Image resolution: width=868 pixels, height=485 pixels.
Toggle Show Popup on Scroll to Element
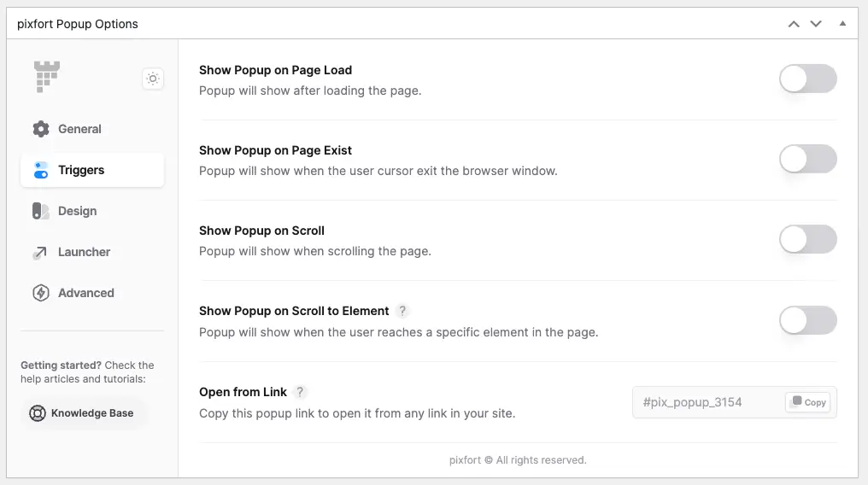(x=807, y=320)
